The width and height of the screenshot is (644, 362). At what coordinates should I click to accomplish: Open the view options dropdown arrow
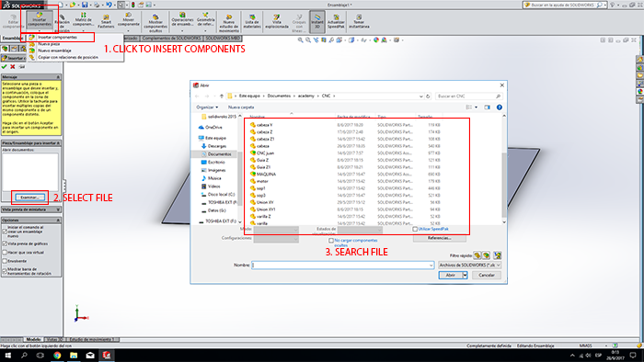(x=476, y=107)
